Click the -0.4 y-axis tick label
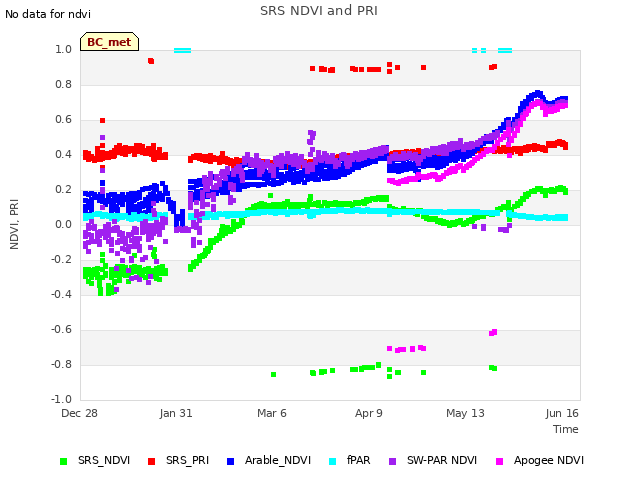The height and width of the screenshot is (480, 640). [x=61, y=294]
